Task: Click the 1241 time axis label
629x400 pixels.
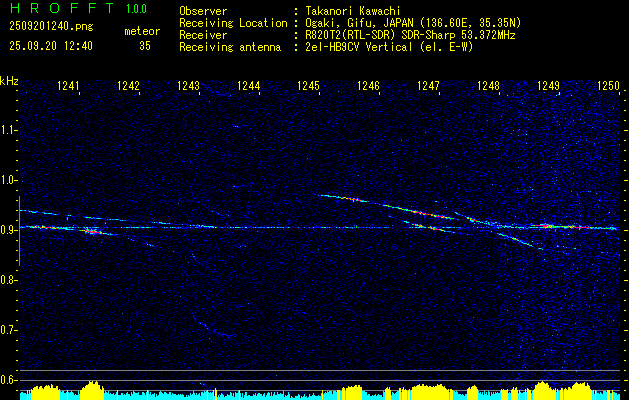Action: point(68,85)
